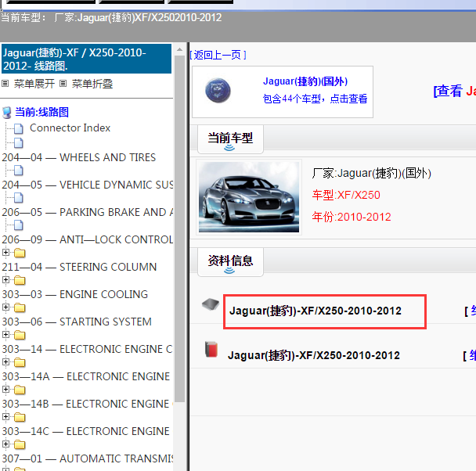Select 303—06 — STARTING SYSTEM text

pos(77,322)
